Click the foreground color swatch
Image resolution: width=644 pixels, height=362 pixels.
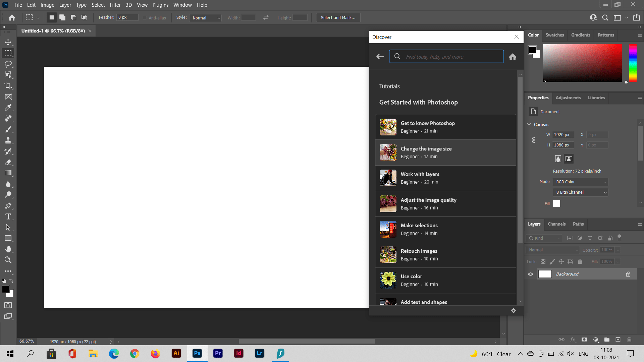6,290
